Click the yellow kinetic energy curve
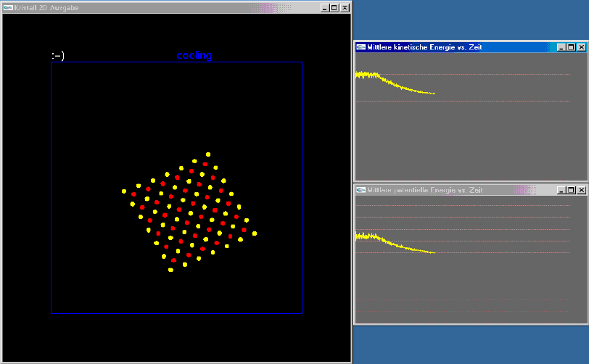 pos(395,83)
